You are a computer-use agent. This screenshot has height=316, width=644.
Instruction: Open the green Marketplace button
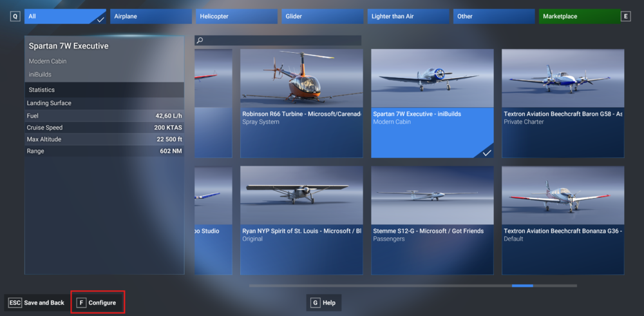(578, 16)
